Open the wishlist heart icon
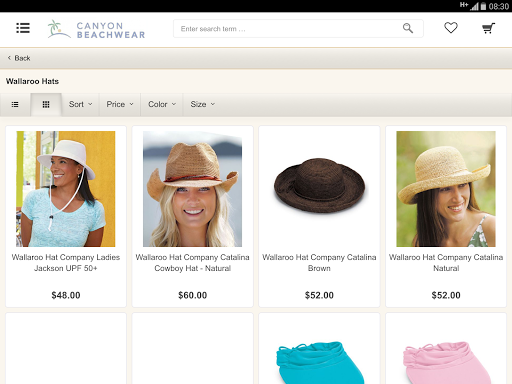The width and height of the screenshot is (512, 384). click(451, 28)
